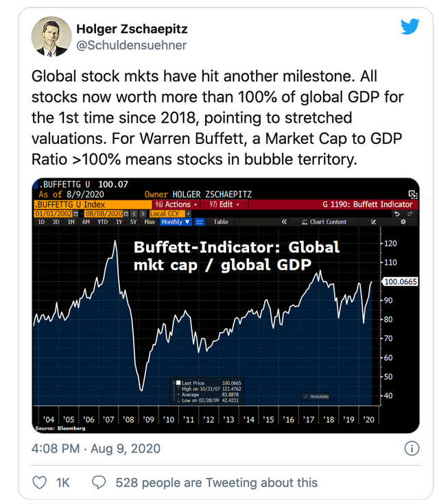Collapse panel with double chevron icon
439x504 pixels.
284,221
